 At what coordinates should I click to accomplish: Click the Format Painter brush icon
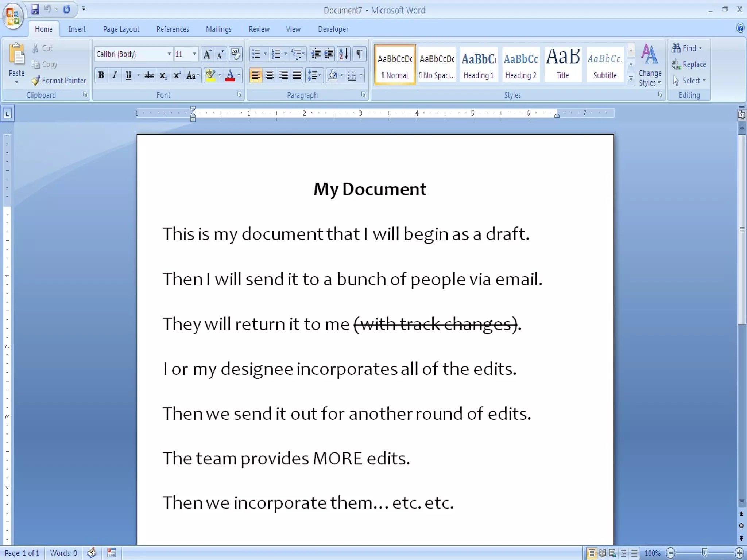pos(35,81)
